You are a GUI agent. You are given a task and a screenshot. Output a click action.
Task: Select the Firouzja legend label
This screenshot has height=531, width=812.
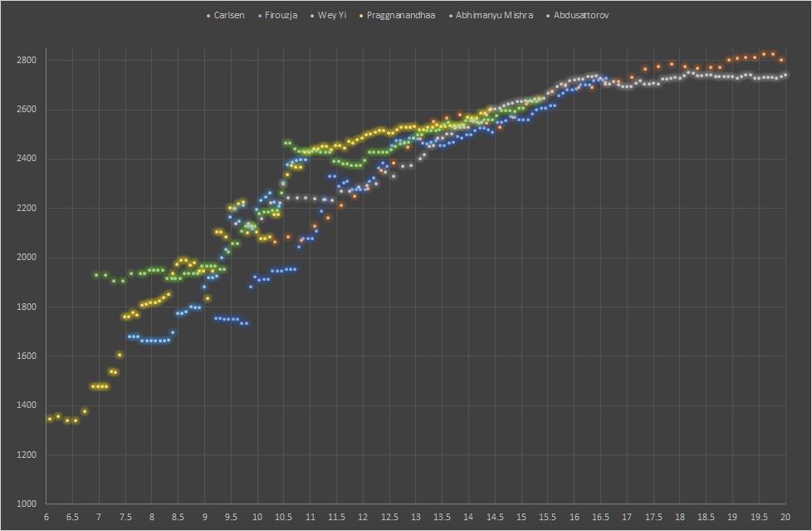[281, 15]
